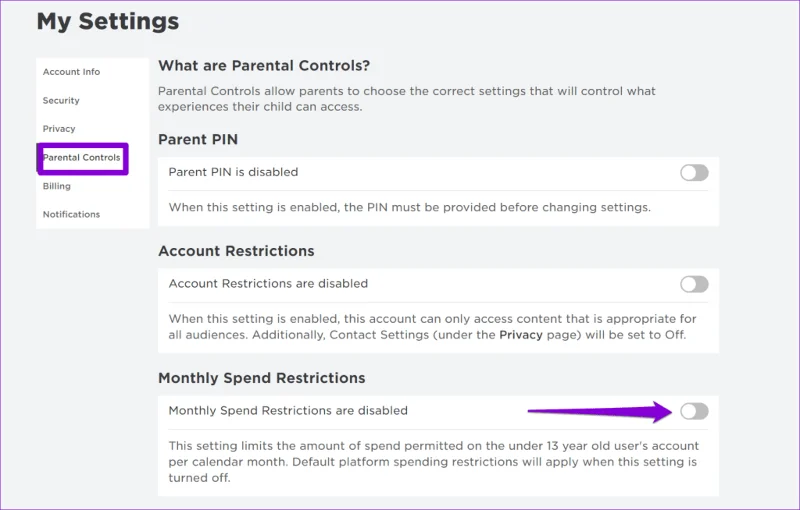
Task: Turn on the Account Restrictions toggle
Action: click(x=694, y=284)
